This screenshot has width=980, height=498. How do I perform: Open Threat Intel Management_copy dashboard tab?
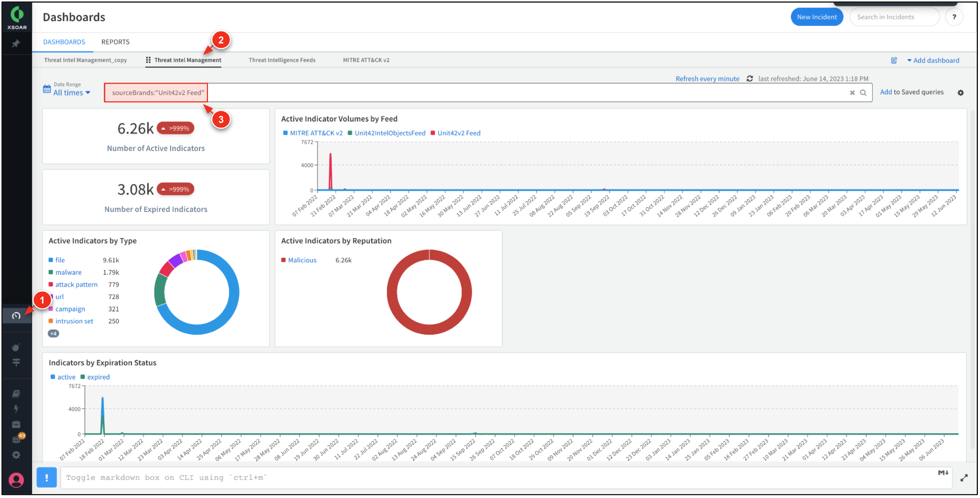pyautogui.click(x=85, y=60)
